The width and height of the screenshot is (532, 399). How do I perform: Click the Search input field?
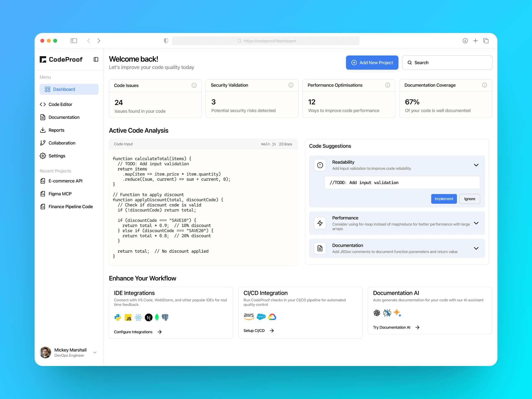coord(447,63)
